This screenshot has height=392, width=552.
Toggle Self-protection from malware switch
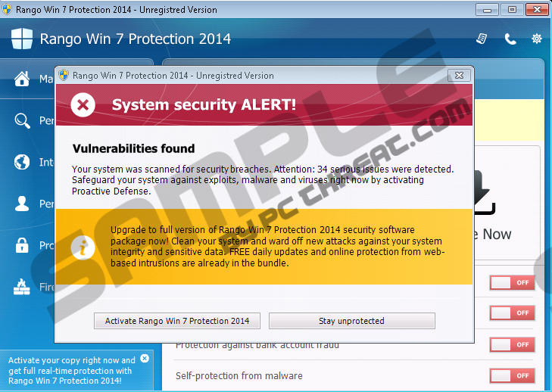pos(512,375)
